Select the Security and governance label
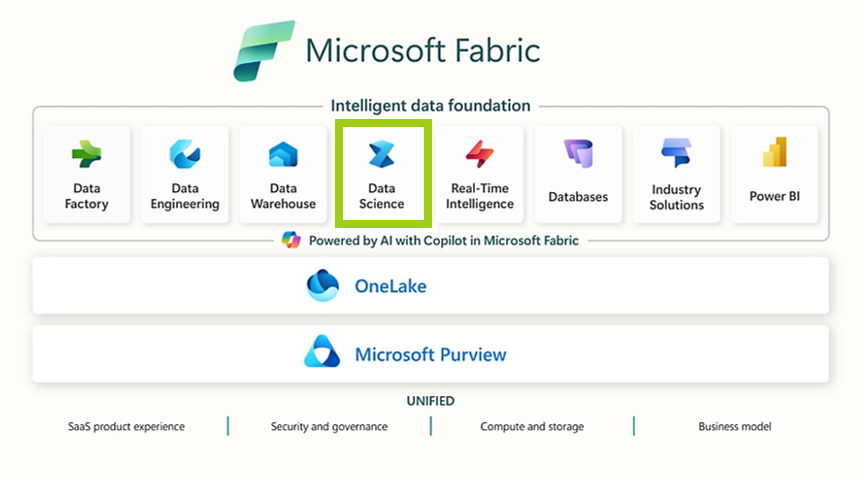 [x=329, y=427]
